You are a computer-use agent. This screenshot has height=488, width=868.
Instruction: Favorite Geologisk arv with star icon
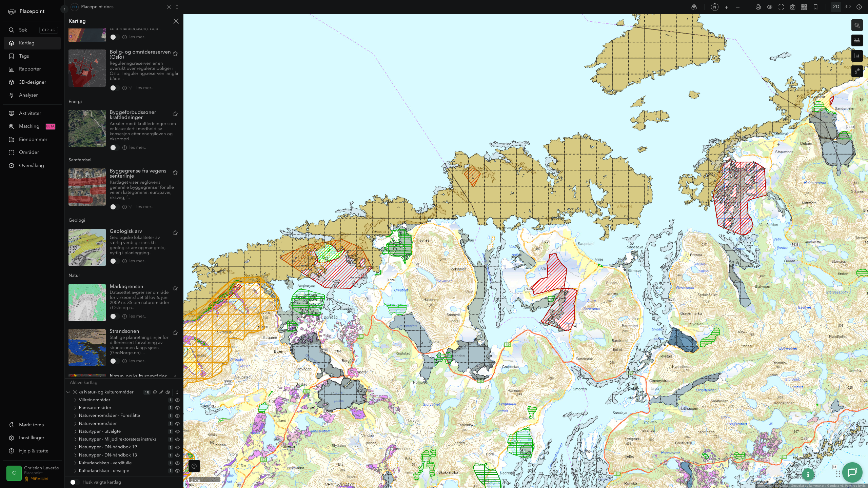pyautogui.click(x=175, y=233)
